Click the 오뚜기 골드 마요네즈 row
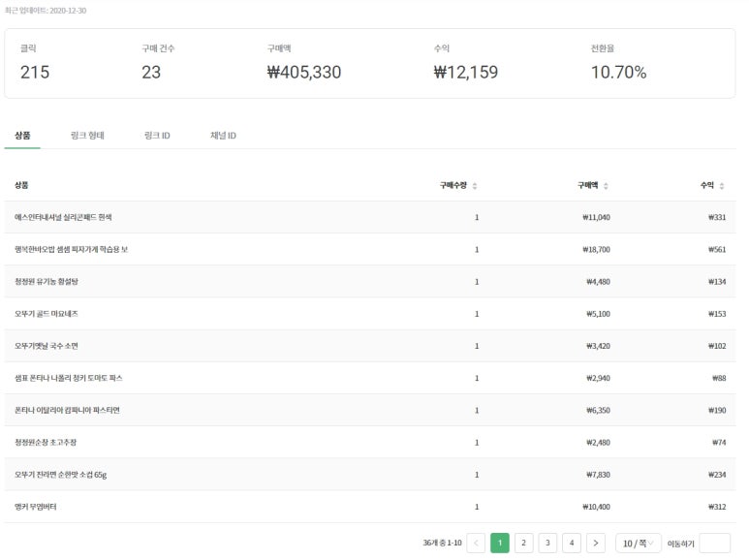 (47, 314)
